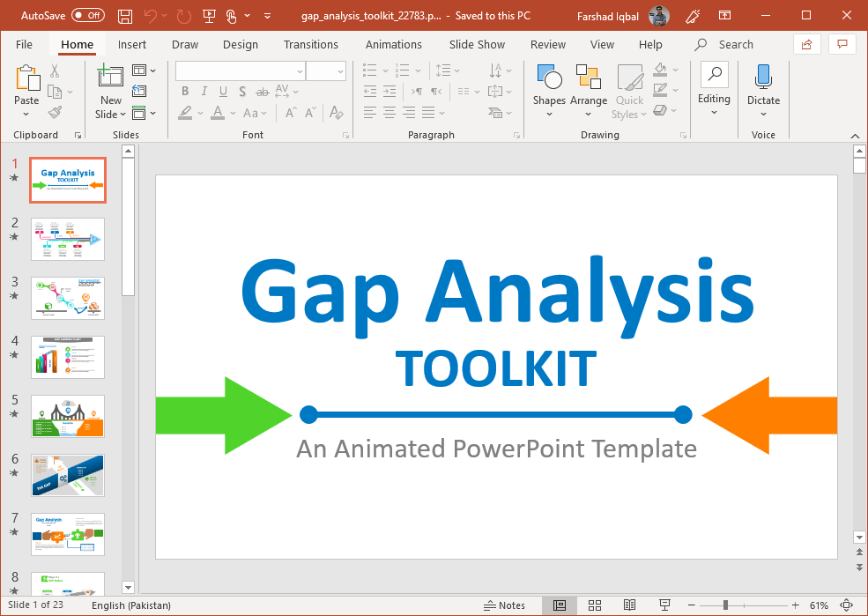Click the Convert to SmartArt icon
The height and width of the screenshot is (616, 868).
pos(495,112)
